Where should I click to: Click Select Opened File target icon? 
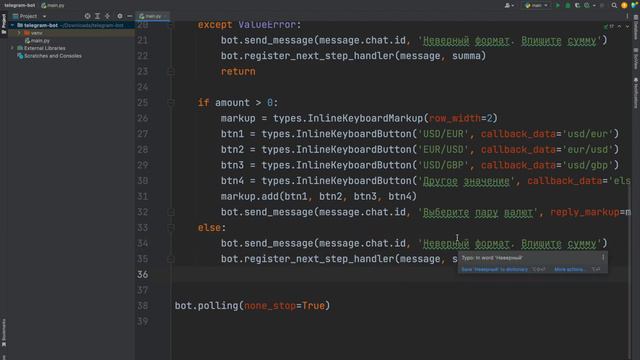click(87, 16)
